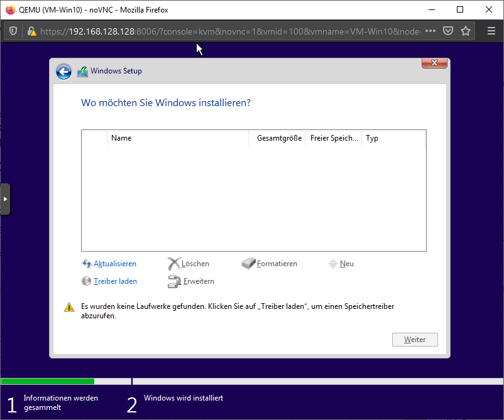Click the 'Es wurden keine Laufwerke gefunden' message
This screenshot has width=504, height=420.
coord(238,311)
